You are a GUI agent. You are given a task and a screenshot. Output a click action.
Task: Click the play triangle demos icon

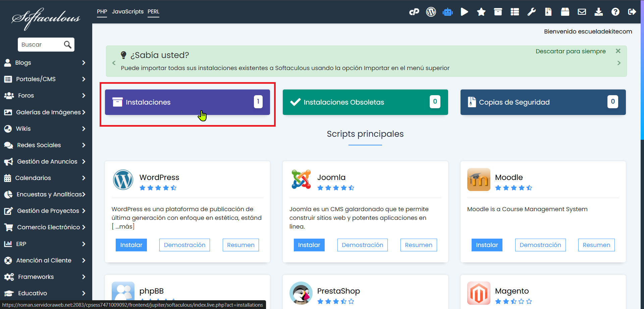coord(465,12)
